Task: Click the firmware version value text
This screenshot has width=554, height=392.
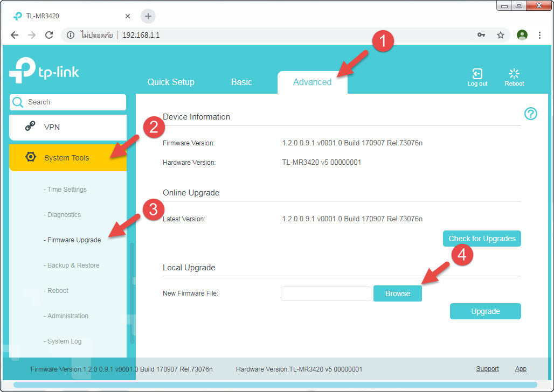Action: tap(352, 143)
